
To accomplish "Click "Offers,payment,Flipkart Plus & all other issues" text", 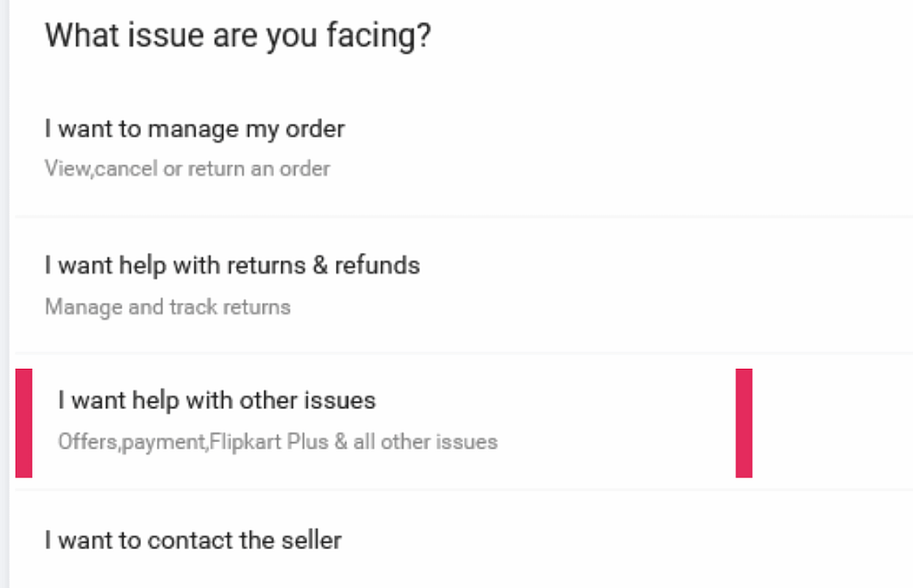I will 278,441.
